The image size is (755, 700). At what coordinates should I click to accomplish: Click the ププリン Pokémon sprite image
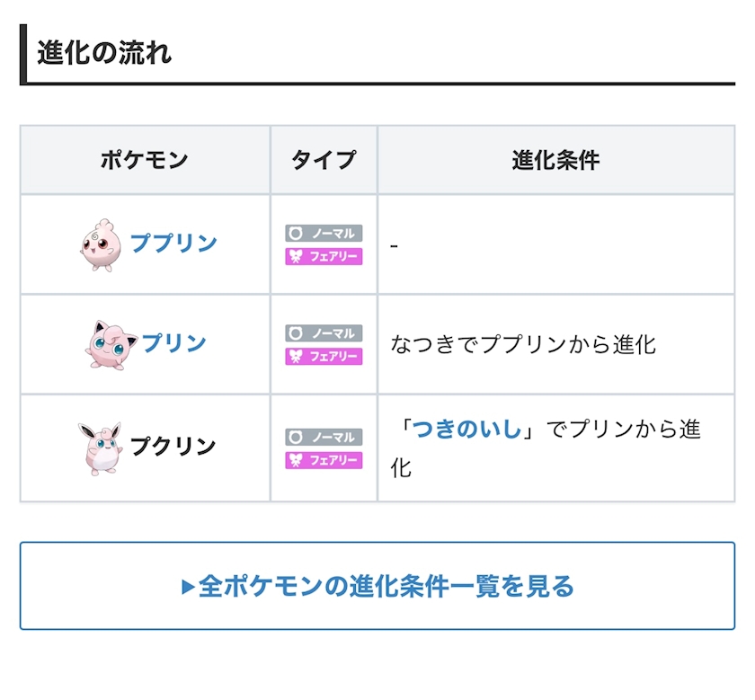(x=100, y=244)
